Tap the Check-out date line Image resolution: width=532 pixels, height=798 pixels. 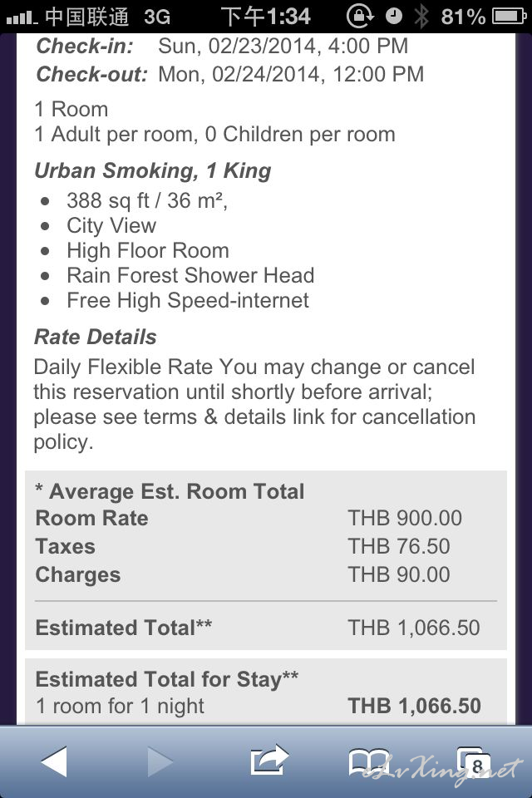click(x=230, y=74)
